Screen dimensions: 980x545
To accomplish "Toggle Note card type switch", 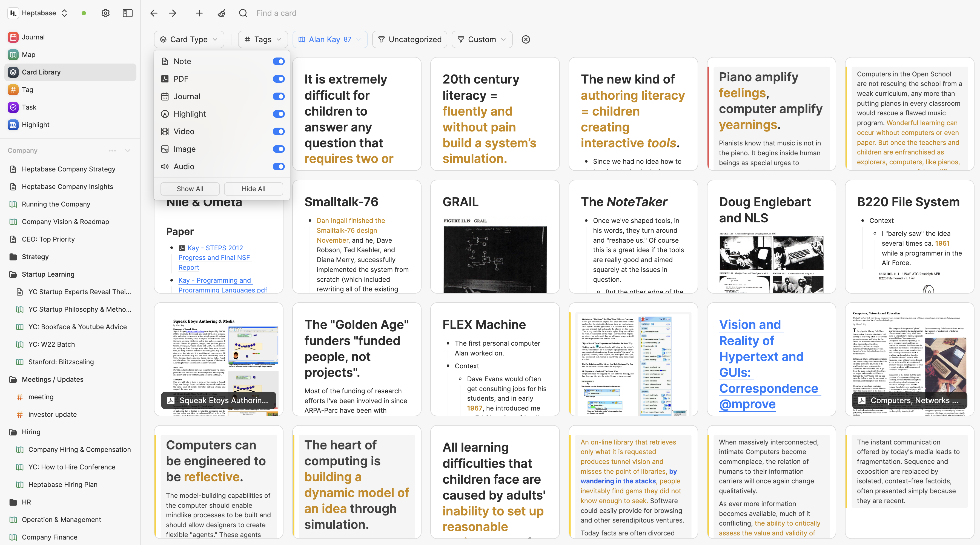I will tap(279, 61).
